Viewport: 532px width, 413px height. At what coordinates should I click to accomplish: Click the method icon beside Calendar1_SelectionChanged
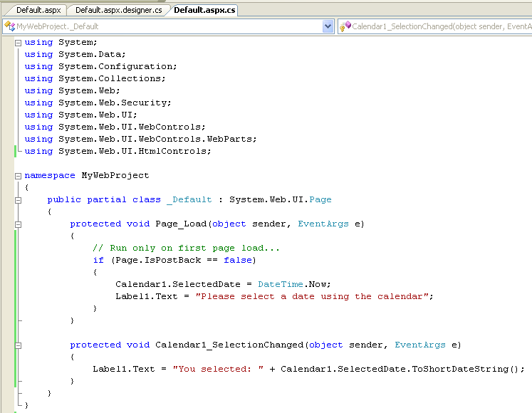coord(345,26)
